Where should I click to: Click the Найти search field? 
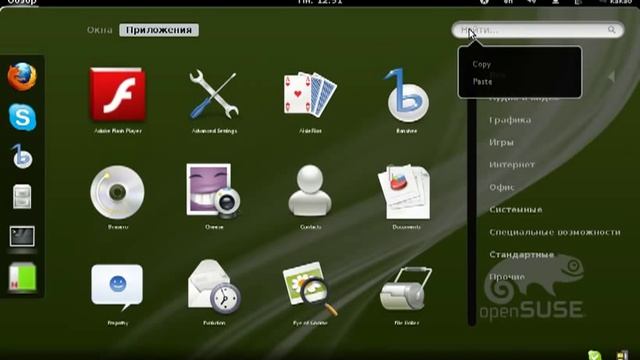[538, 30]
